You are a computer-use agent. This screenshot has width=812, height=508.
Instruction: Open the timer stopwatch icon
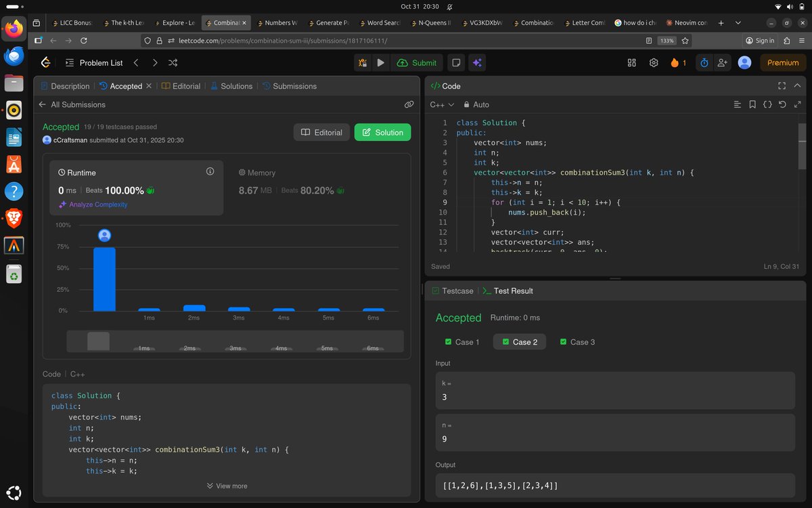click(704, 62)
